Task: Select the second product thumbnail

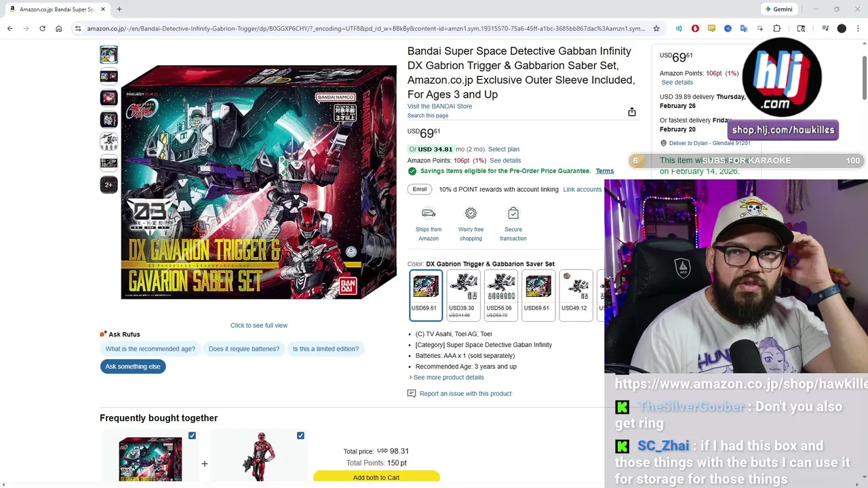Action: coord(108,76)
